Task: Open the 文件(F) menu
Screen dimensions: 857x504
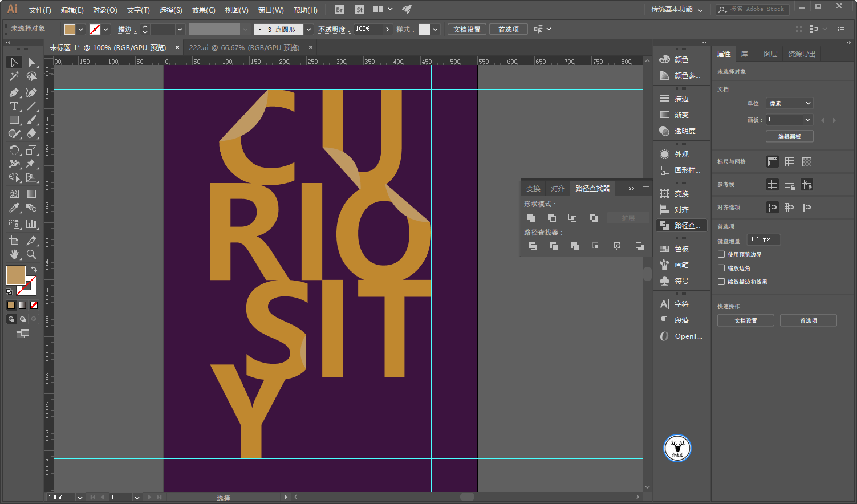Action: (x=40, y=10)
